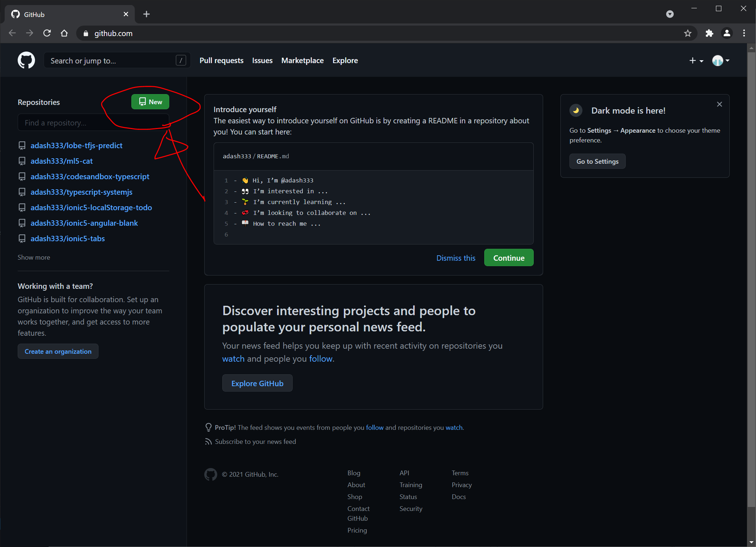
Task: Click the lightbulb ProTip icon
Action: point(209,427)
